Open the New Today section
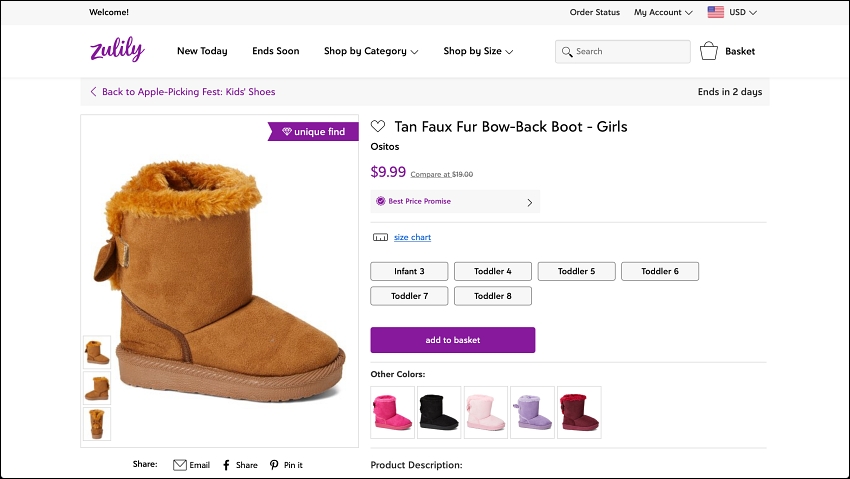Viewport: 850px width, 479px height. coord(202,51)
